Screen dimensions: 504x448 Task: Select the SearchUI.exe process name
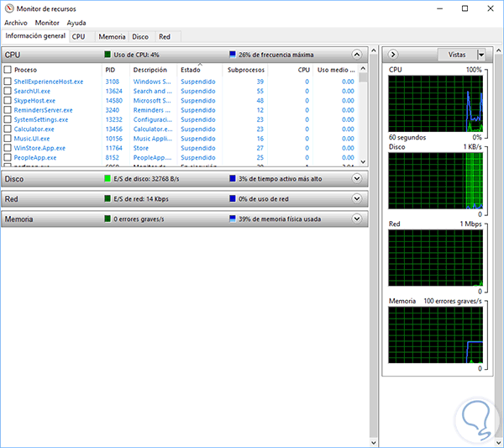coord(32,91)
